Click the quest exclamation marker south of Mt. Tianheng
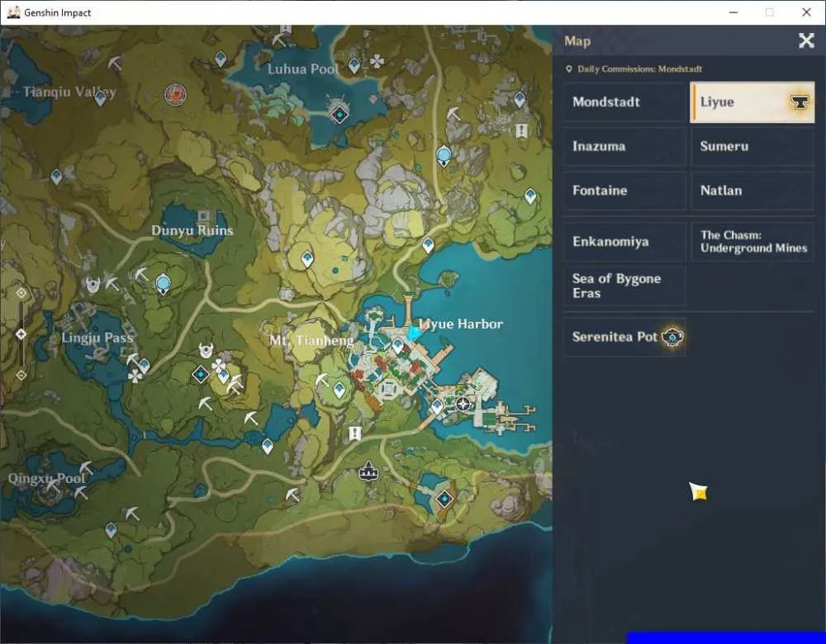This screenshot has width=826, height=644. [x=355, y=434]
